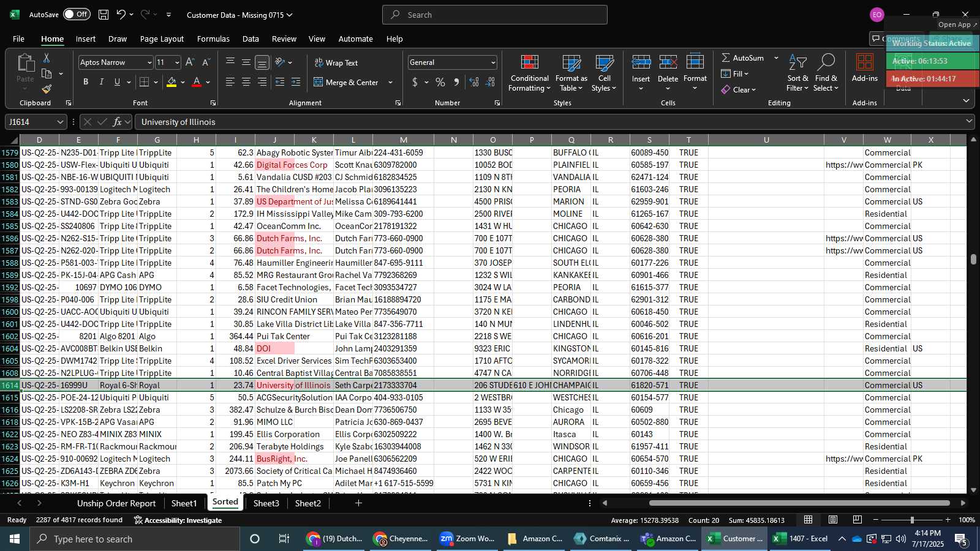Open the Data ribbon tab

tap(251, 39)
